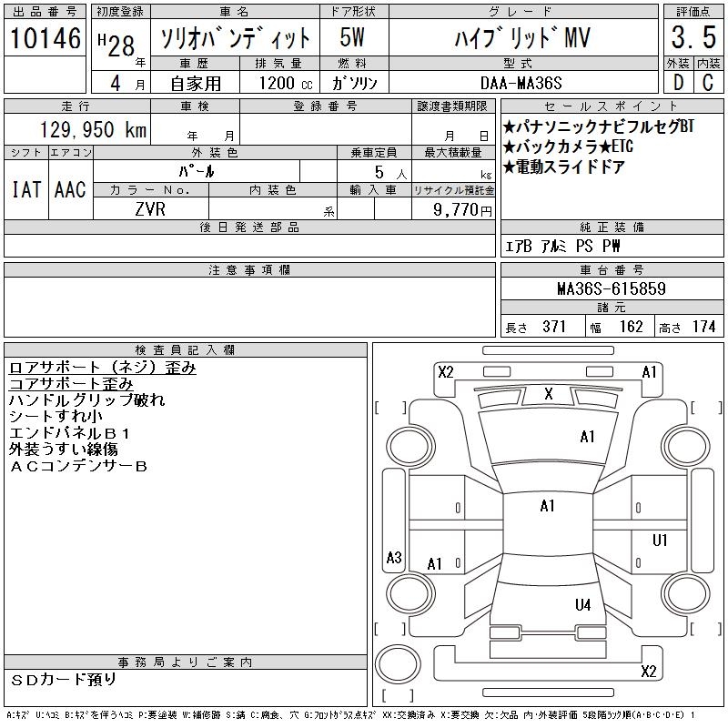This screenshot has height=728, width=728.
Task: Select first registration year H28
Action: coord(117,45)
